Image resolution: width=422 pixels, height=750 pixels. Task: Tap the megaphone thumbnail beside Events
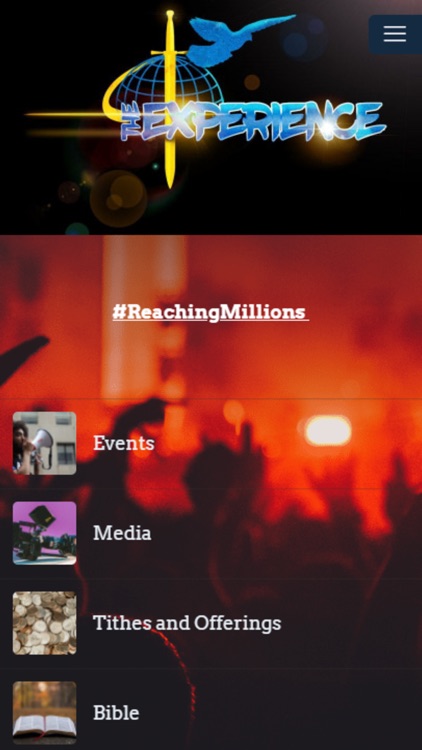coord(44,443)
